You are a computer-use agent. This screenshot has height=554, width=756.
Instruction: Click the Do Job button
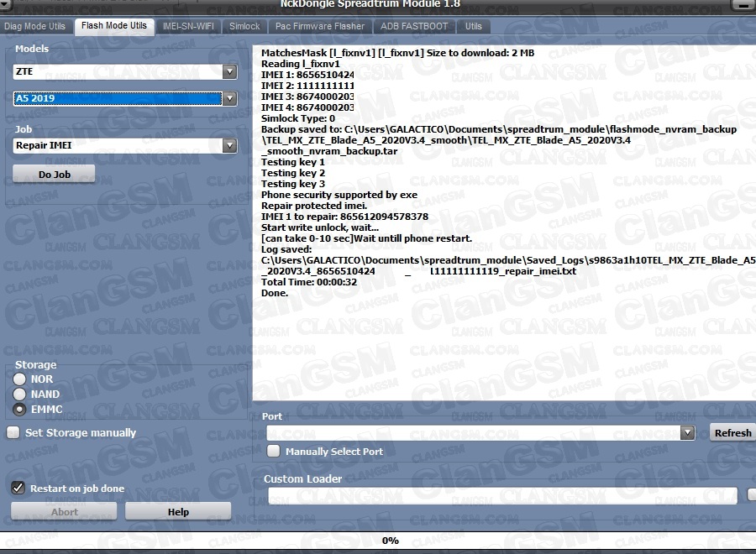(54, 175)
